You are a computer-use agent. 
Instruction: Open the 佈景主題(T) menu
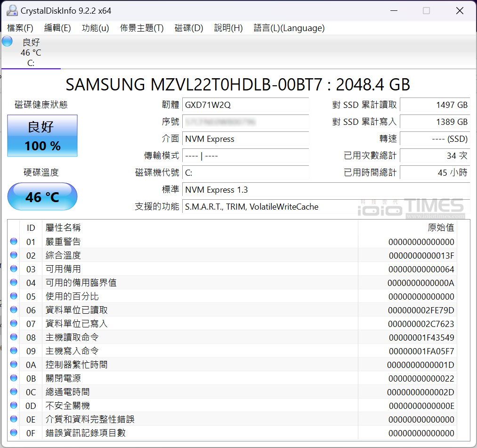click(x=142, y=28)
